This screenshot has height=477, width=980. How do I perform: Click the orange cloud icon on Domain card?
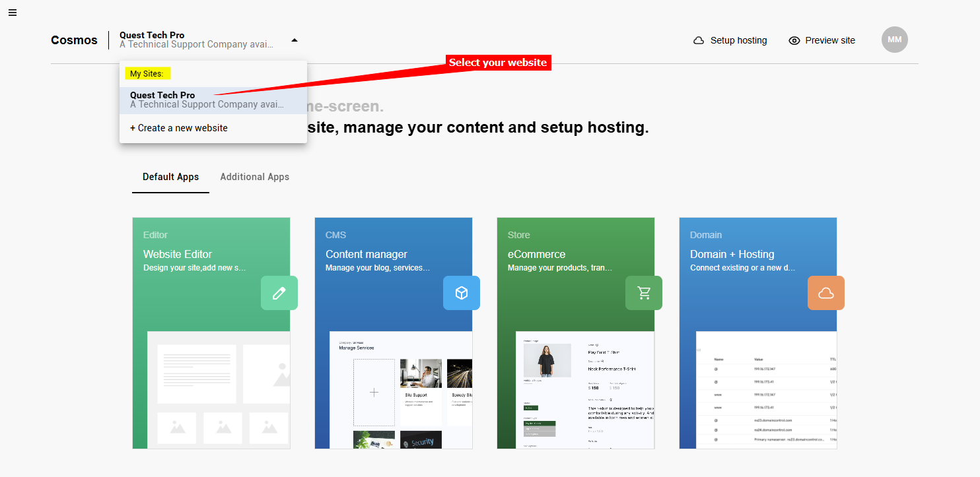(826, 293)
